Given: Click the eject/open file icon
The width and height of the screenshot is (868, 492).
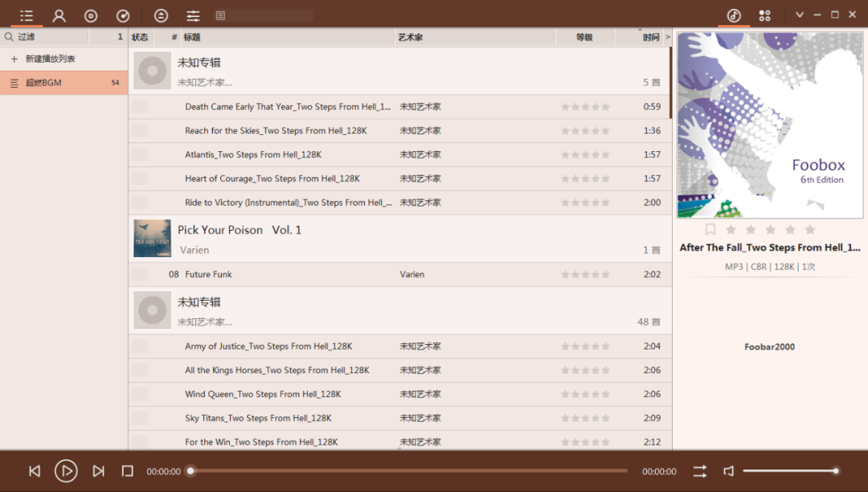Looking at the screenshot, I should (161, 15).
